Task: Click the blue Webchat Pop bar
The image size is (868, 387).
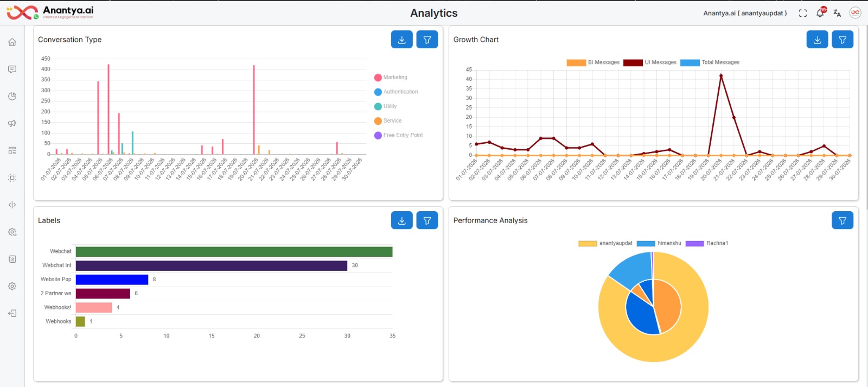Action: tap(112, 280)
